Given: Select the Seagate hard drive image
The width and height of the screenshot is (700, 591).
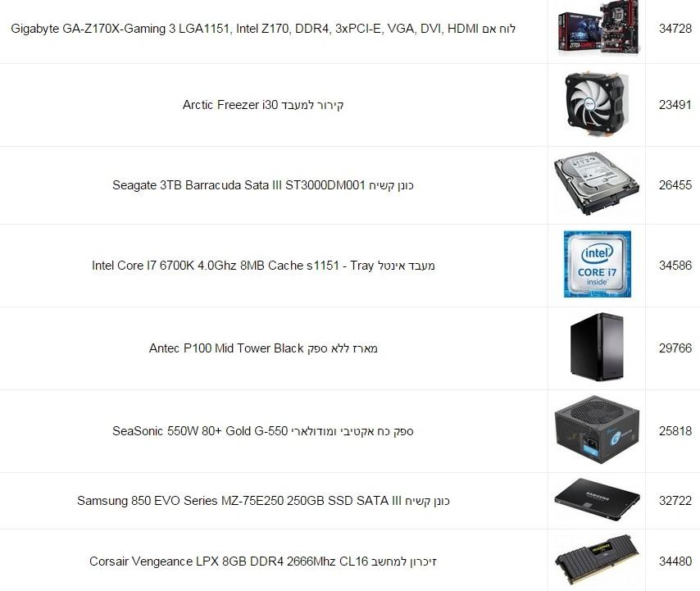Looking at the screenshot, I should [x=597, y=184].
